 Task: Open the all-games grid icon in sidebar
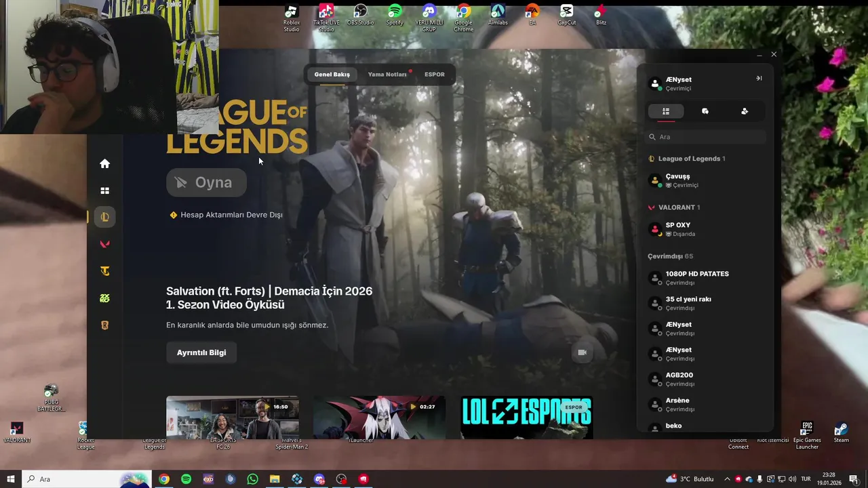click(104, 191)
